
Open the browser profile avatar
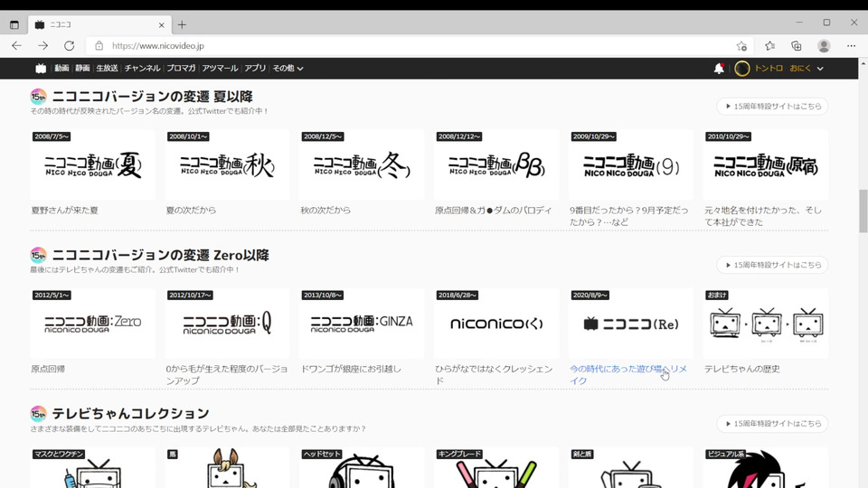[824, 46]
